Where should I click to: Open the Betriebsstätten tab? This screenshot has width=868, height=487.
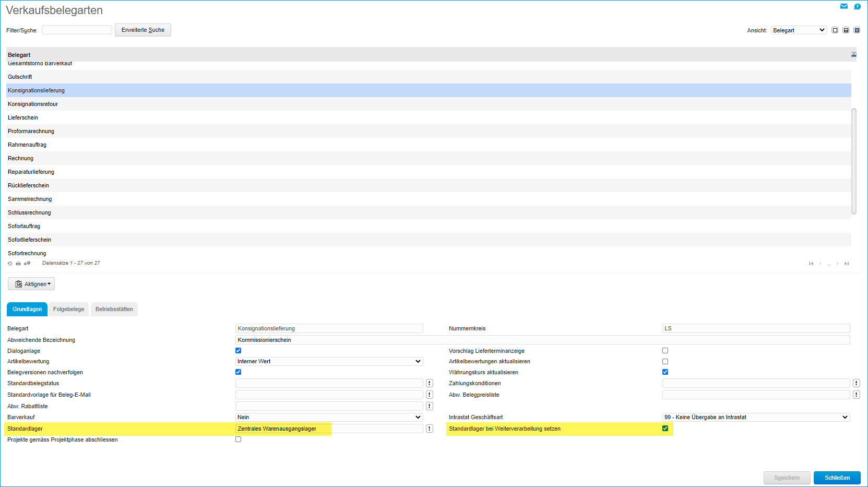click(114, 310)
